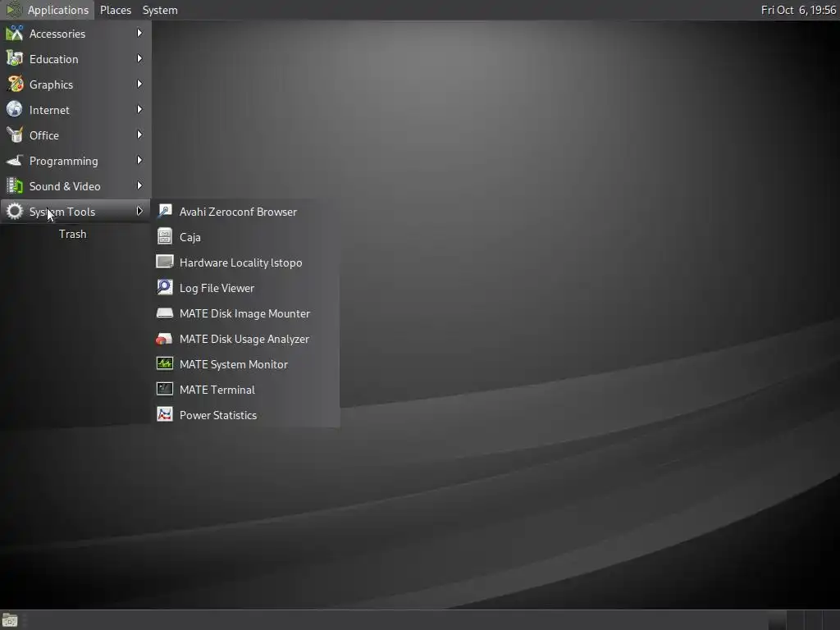
Task: Open Caja file manager entry
Action: click(246, 237)
